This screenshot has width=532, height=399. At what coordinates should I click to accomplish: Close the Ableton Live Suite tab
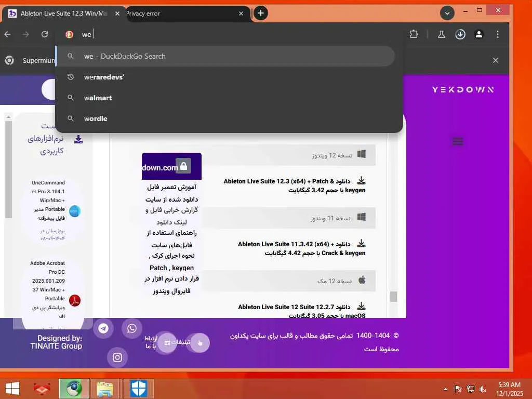[117, 14]
